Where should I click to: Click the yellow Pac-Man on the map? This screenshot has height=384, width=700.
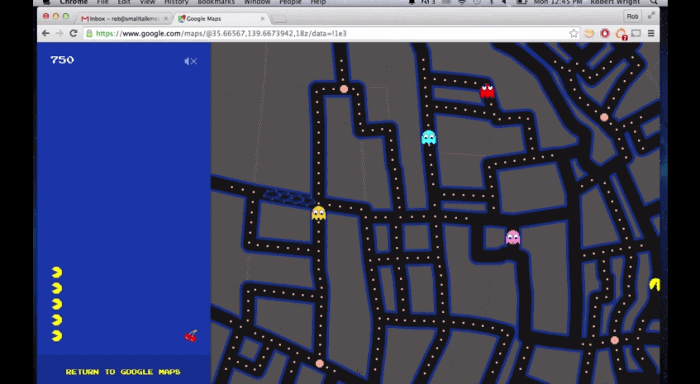[654, 284]
